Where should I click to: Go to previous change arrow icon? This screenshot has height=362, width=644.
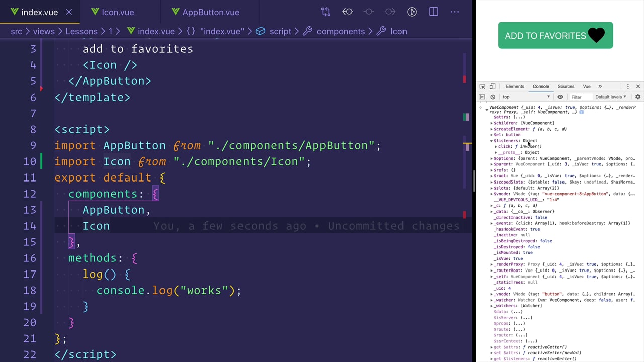[347, 12]
